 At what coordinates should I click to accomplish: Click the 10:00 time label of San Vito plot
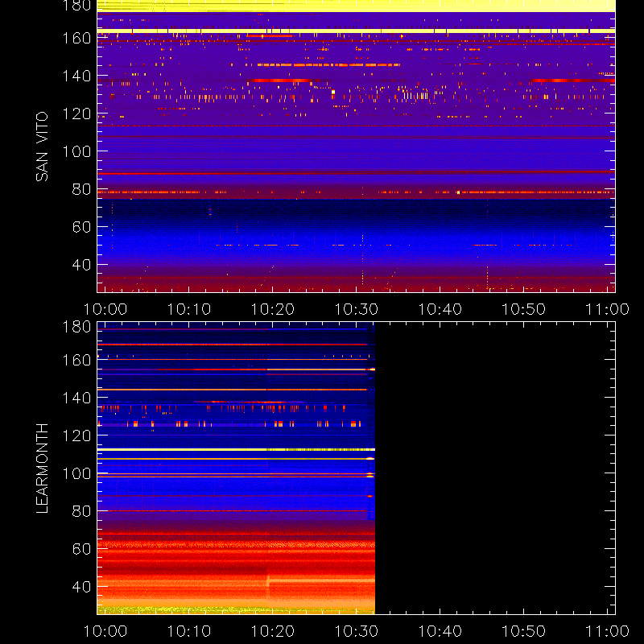[105, 309]
